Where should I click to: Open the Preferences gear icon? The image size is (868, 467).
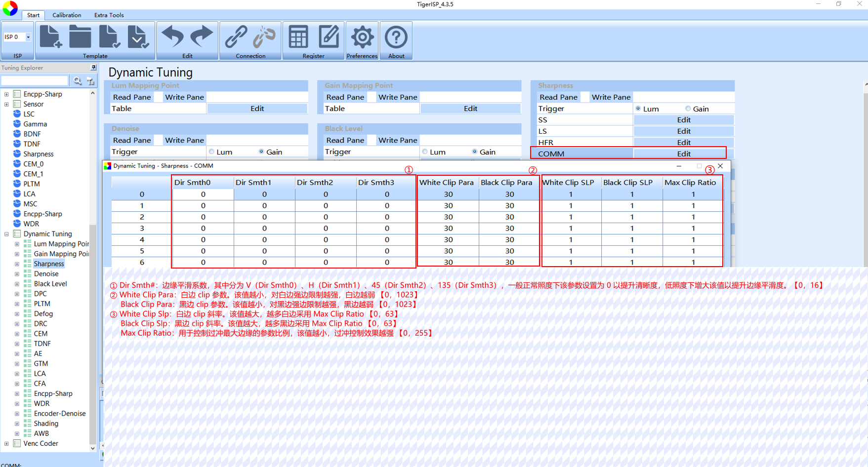pyautogui.click(x=362, y=38)
